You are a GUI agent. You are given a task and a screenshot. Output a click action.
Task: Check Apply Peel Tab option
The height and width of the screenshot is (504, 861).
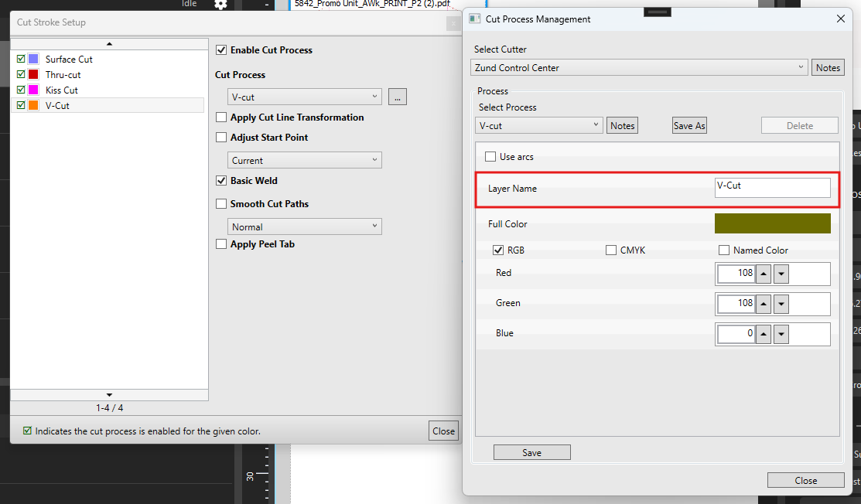[x=221, y=244]
